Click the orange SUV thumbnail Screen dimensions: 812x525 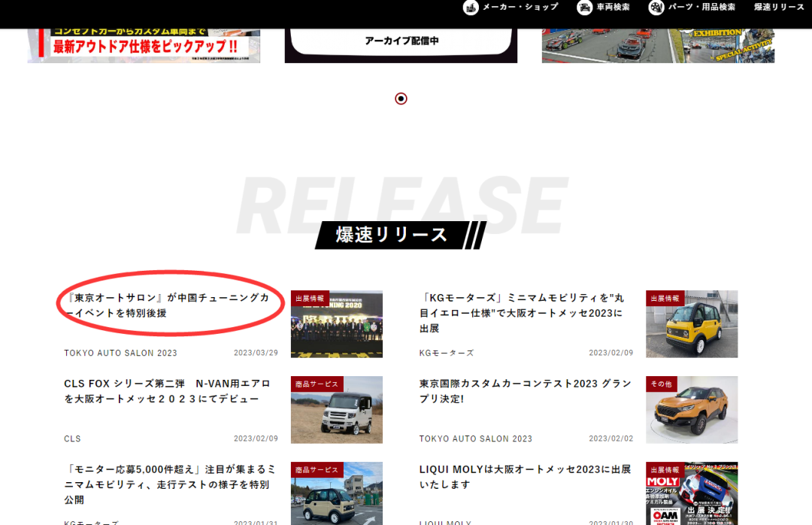click(x=692, y=410)
